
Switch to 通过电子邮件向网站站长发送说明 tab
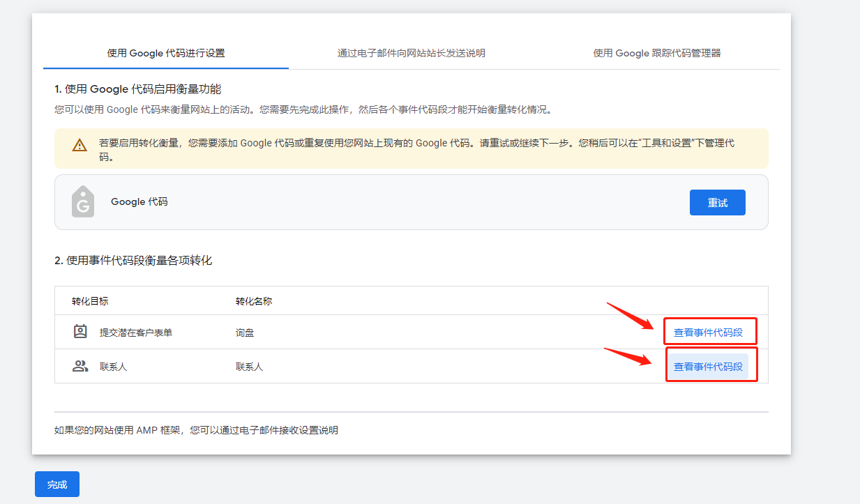tap(412, 53)
